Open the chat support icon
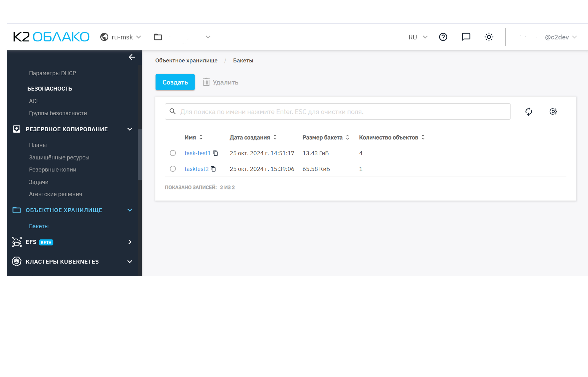 point(466,37)
